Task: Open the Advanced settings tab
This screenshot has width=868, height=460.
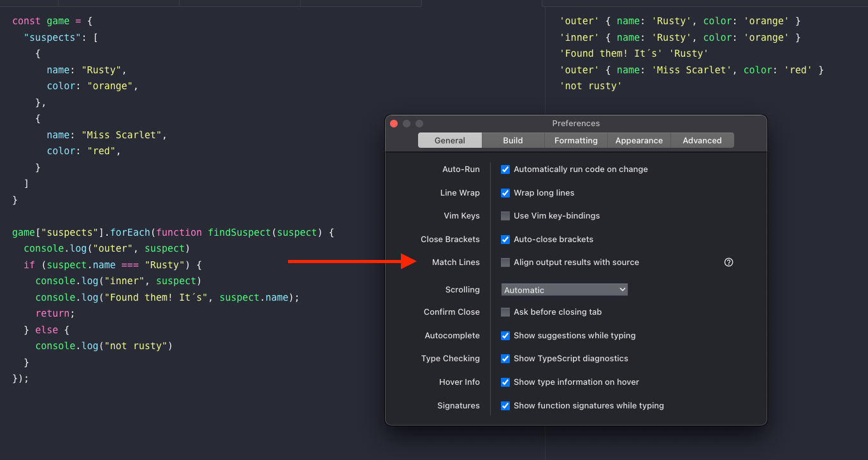Action: click(702, 140)
